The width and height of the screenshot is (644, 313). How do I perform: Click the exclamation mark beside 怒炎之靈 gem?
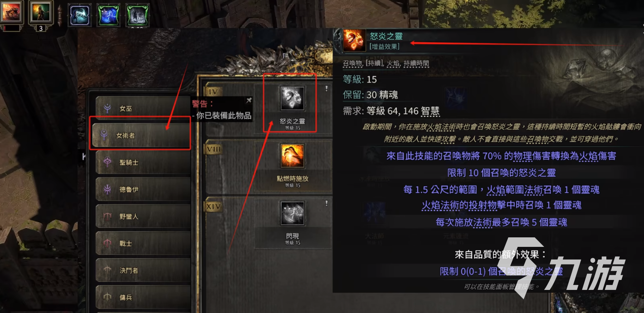pyautogui.click(x=326, y=89)
